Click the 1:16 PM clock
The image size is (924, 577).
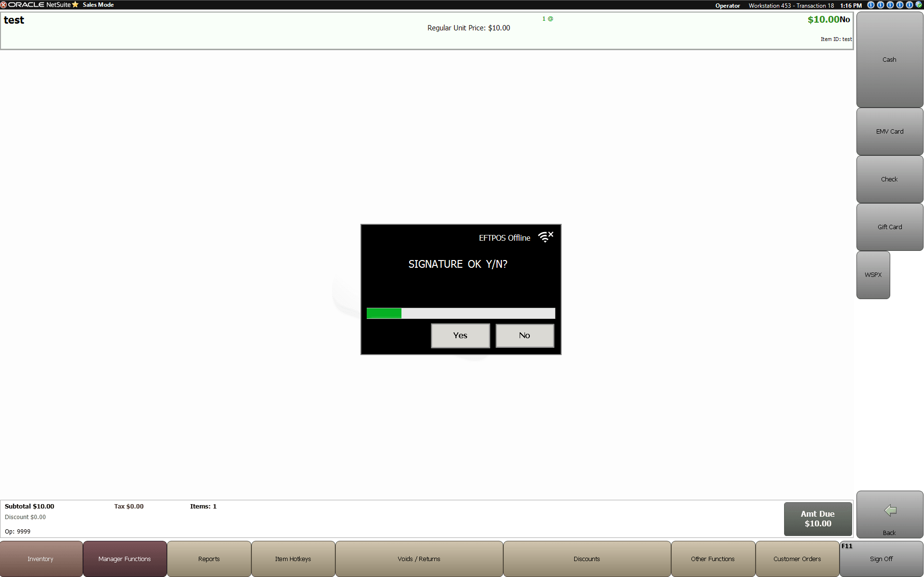851,6
